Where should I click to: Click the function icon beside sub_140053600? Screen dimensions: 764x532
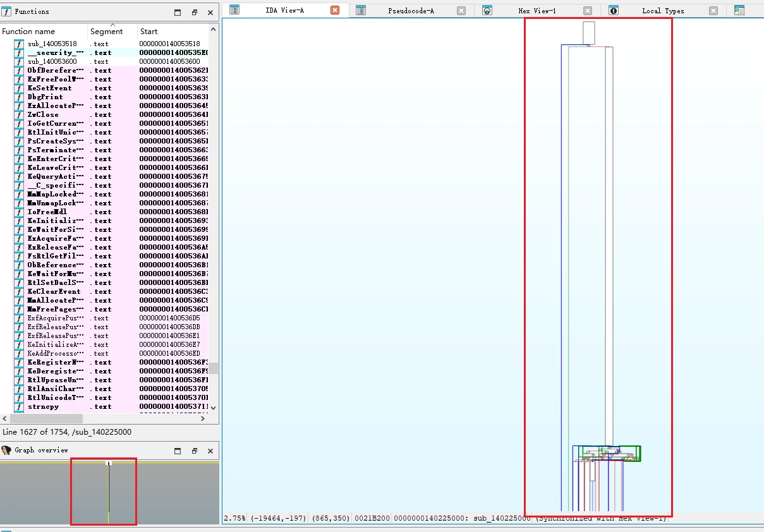[19, 61]
